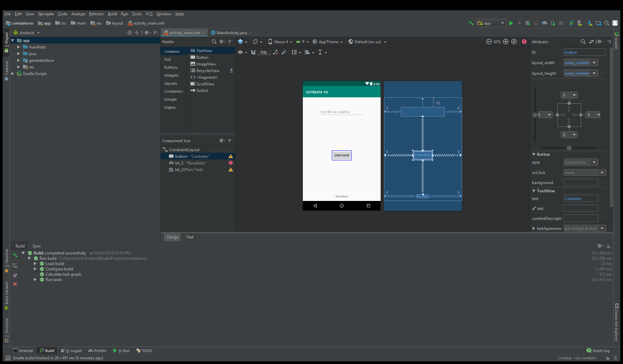This screenshot has width=623, height=364.
Task: Open the SDK Manager icon
Action: [590, 23]
